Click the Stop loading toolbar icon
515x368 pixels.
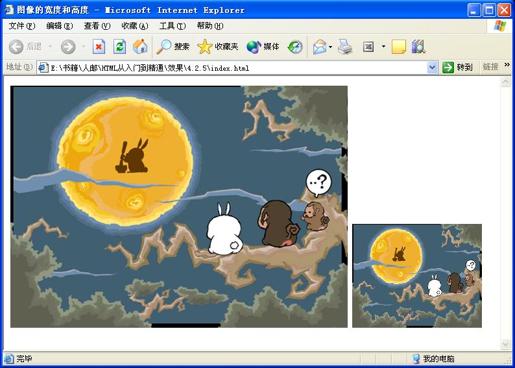pyautogui.click(x=99, y=47)
